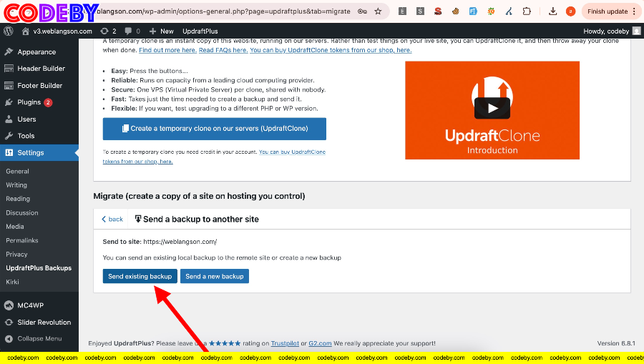Click the small buy UpdraftClone tokens link
The image size is (644, 364).
214,157
